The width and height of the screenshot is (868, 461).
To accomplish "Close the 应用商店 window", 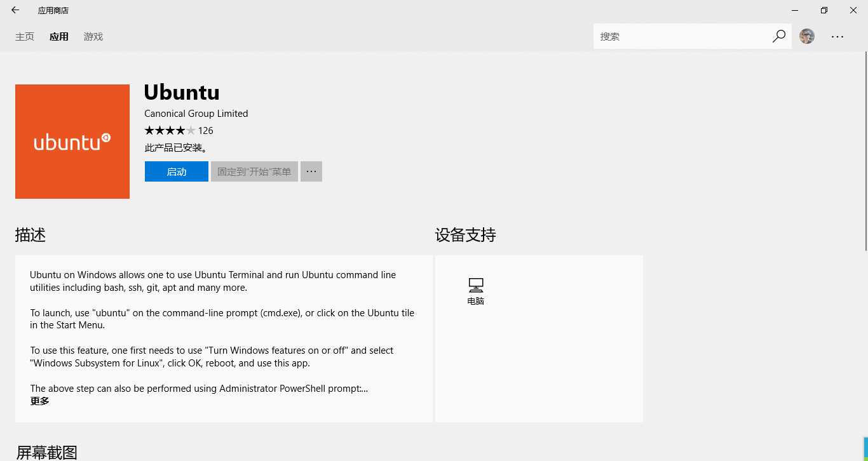I will 853,10.
